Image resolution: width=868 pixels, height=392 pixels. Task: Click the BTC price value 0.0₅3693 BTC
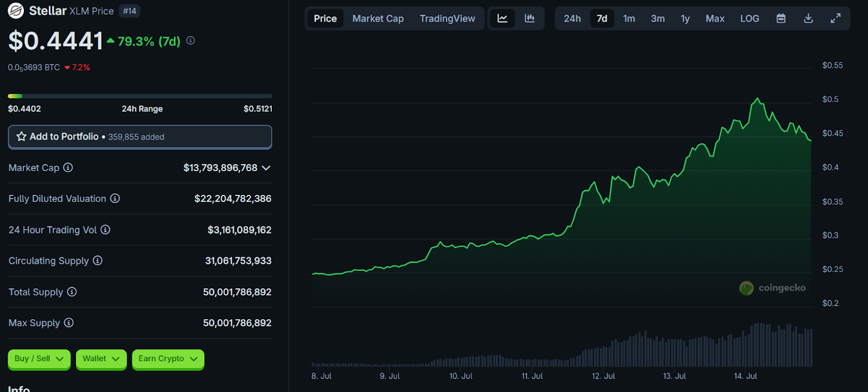[x=34, y=67]
